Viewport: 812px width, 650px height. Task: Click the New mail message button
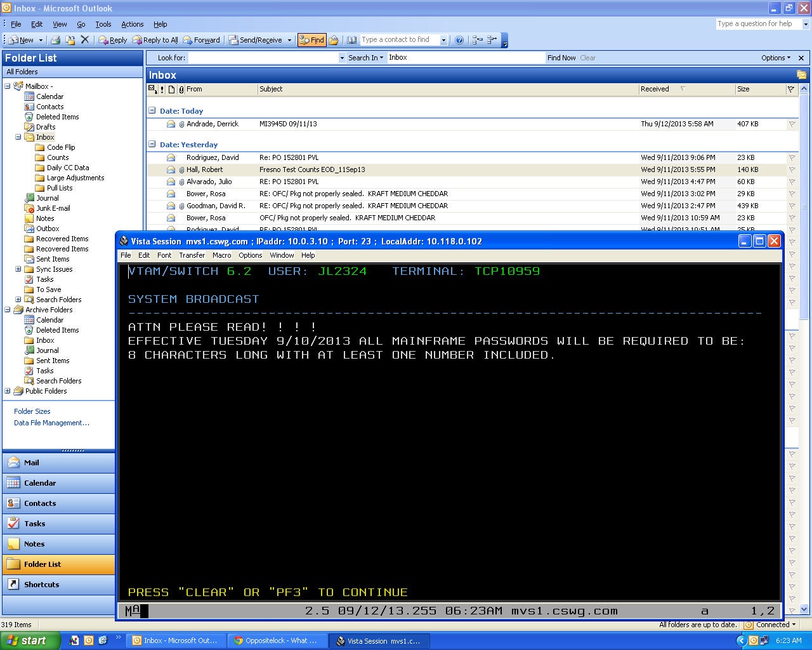click(x=21, y=40)
